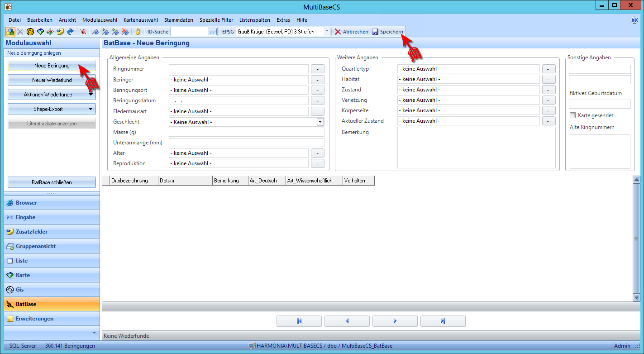Toggle the Karte gesendet checkbox
Screen dimensions: 644x354
pyautogui.click(x=573, y=115)
